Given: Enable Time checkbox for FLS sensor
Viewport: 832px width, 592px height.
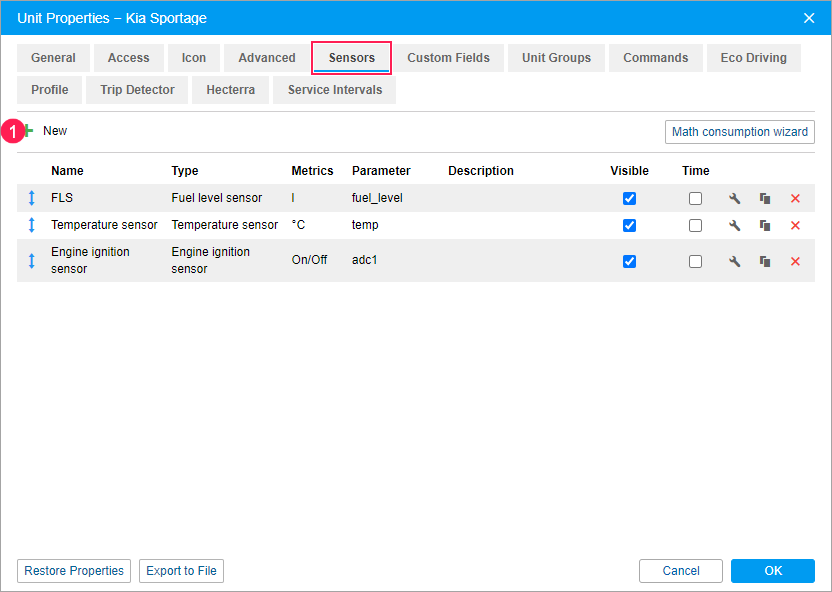Looking at the screenshot, I should coord(695,198).
